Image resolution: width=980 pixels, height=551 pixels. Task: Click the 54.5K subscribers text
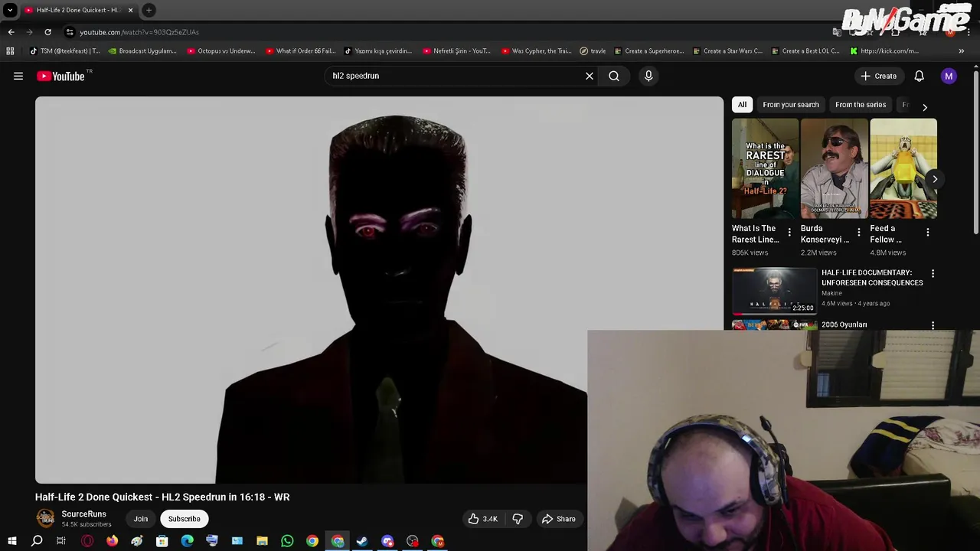pos(87,524)
